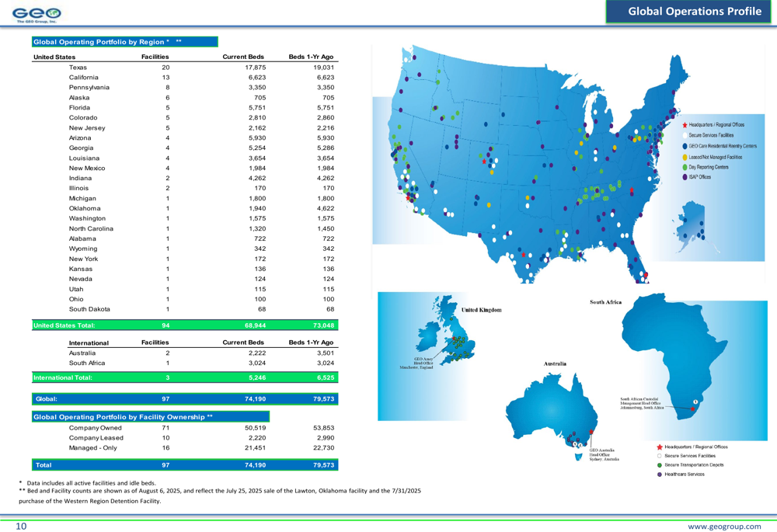Click the Global Operating Portfolio by Region heading
The width and height of the screenshot is (777, 532).
pyautogui.click(x=125, y=42)
